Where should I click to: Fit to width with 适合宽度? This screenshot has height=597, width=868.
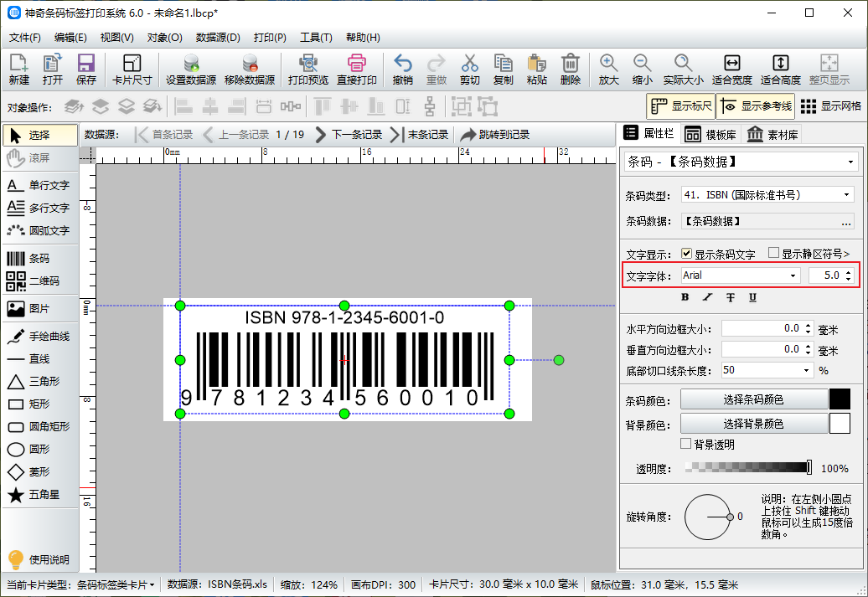731,69
